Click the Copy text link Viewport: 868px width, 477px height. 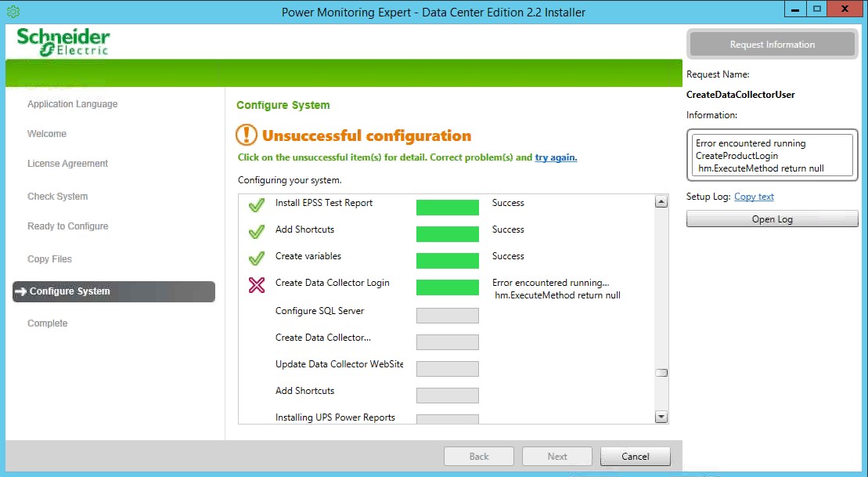[x=754, y=197]
